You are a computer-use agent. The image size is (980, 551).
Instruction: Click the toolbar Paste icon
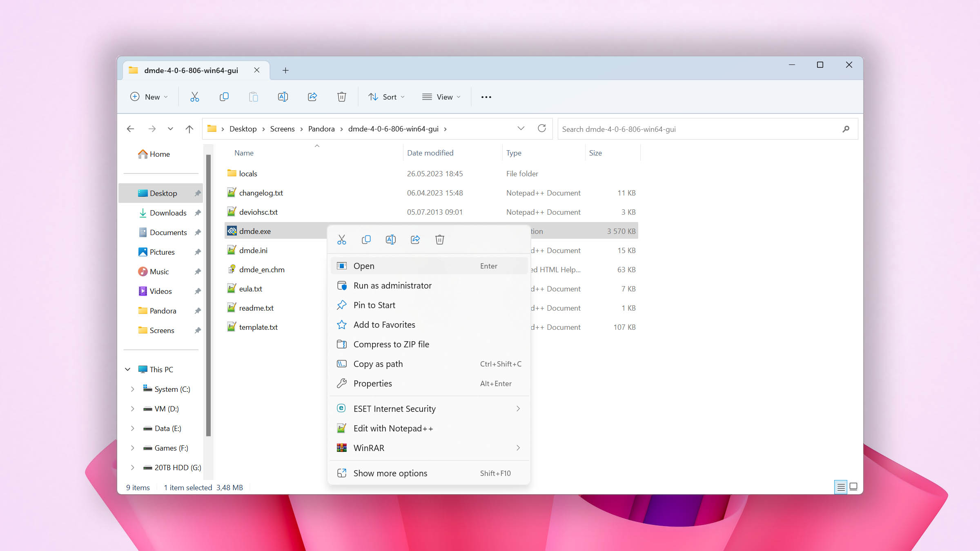click(253, 97)
